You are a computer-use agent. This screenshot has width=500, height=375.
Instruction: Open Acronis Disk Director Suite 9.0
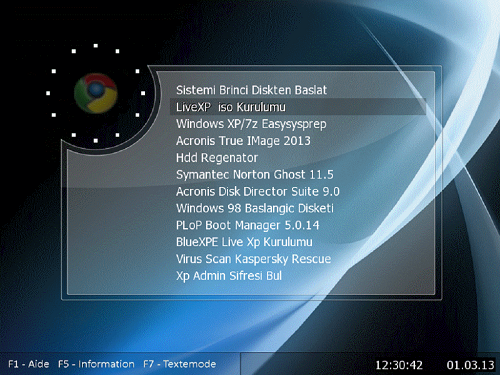(258, 192)
